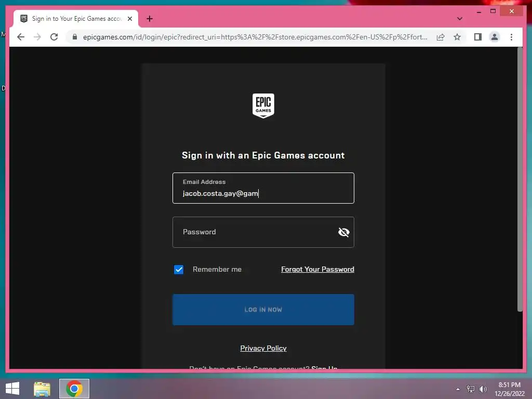Open the Chrome side panel

tap(478, 37)
